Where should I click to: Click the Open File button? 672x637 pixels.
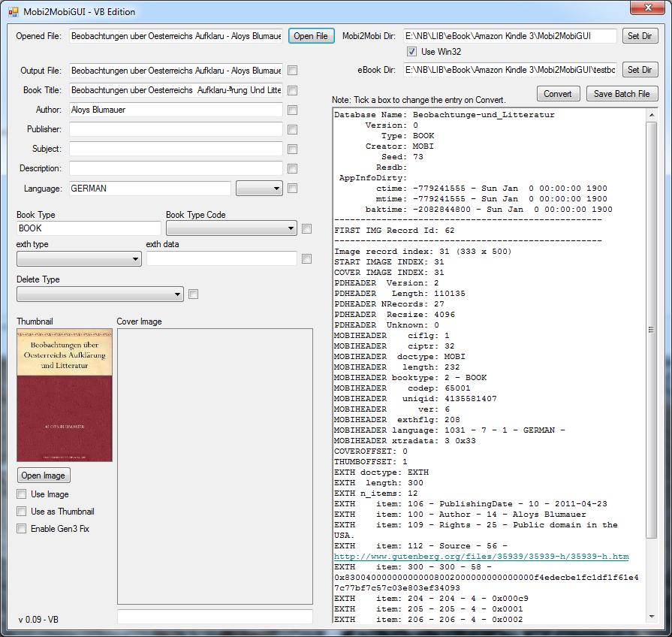[x=311, y=36]
